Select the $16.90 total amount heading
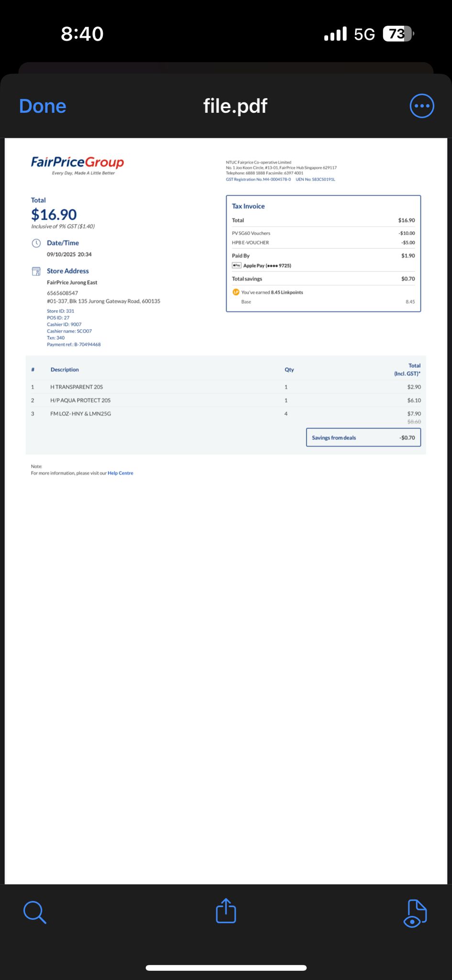The image size is (452, 980). point(54,214)
